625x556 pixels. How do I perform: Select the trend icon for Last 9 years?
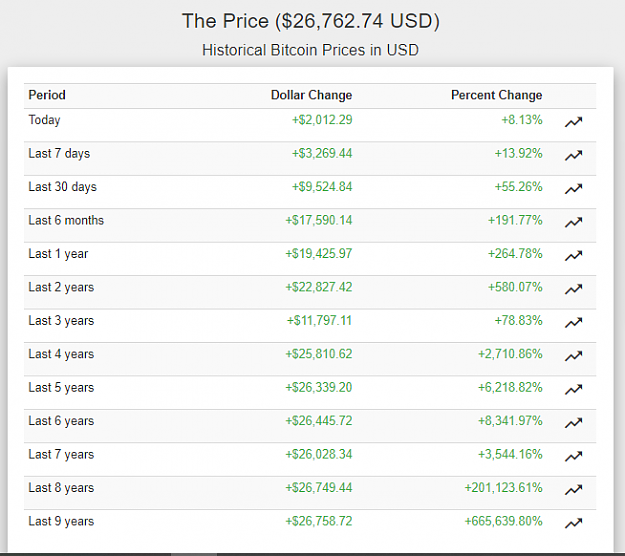click(574, 523)
